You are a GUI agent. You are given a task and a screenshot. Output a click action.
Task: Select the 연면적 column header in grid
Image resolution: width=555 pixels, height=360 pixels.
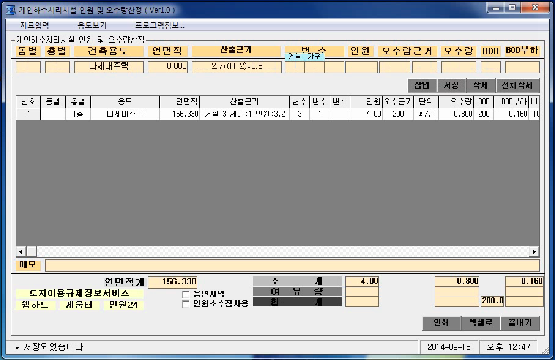coord(179,102)
